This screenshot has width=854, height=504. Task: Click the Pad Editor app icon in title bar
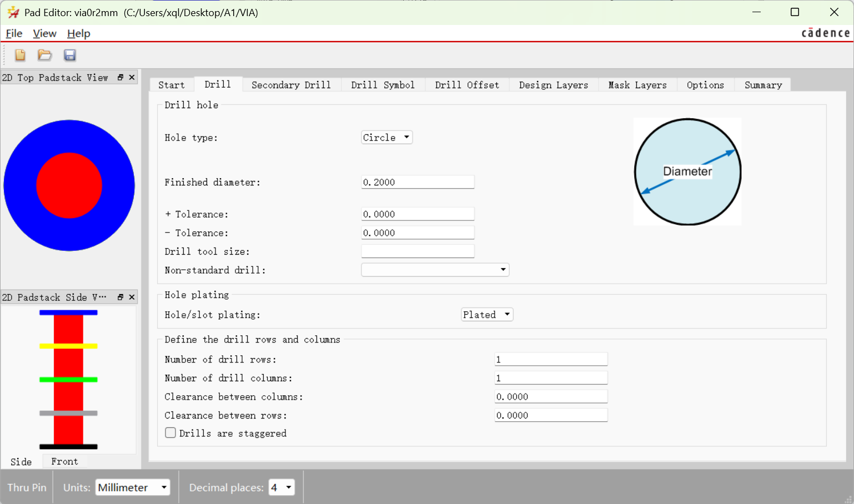(13, 12)
